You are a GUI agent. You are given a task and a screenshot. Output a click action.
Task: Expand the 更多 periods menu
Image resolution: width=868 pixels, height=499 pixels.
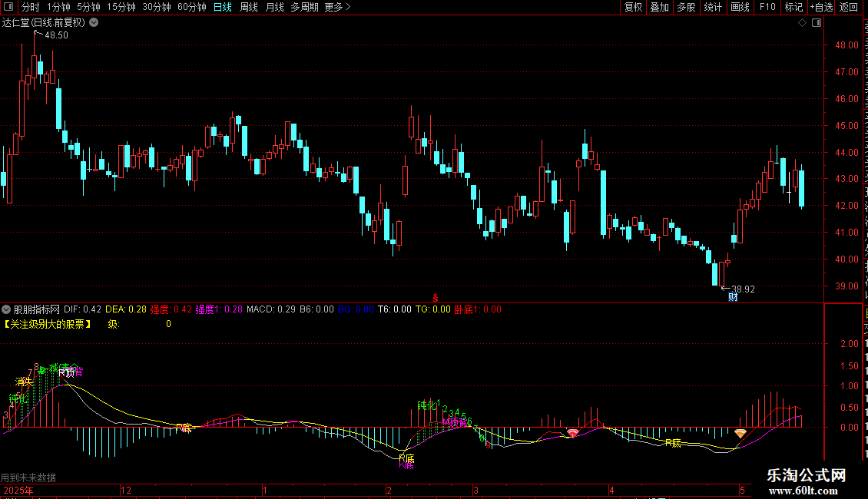point(337,7)
